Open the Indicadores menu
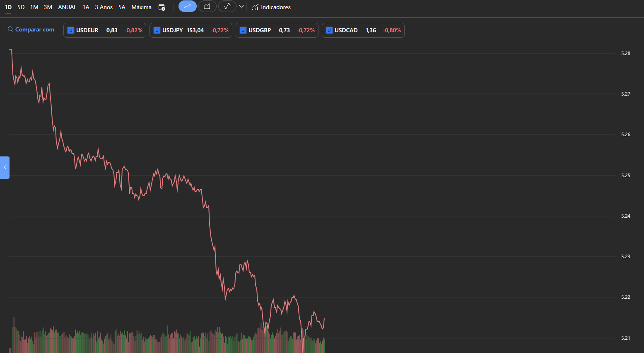644x353 pixels. click(275, 7)
